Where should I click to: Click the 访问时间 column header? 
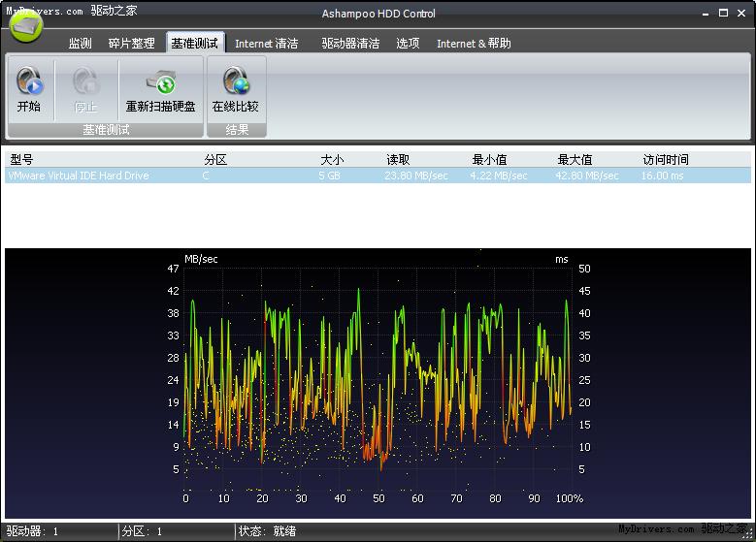(x=666, y=159)
